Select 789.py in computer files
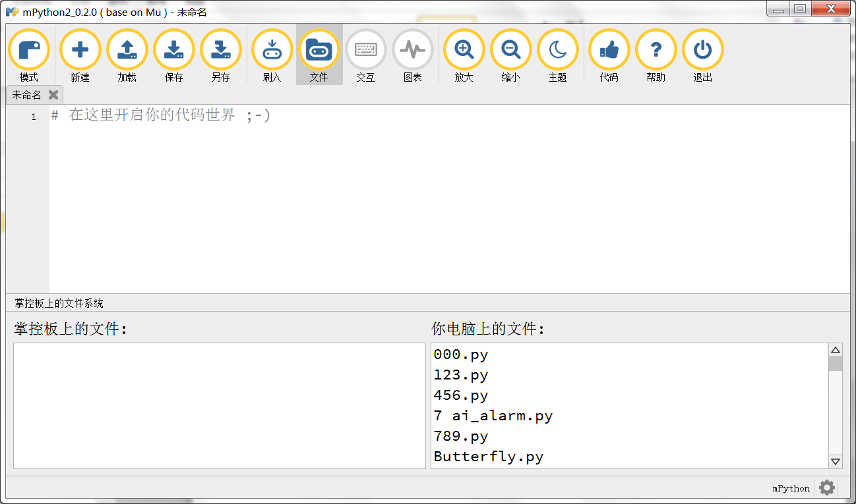Viewport: 856px width, 504px height. [461, 436]
